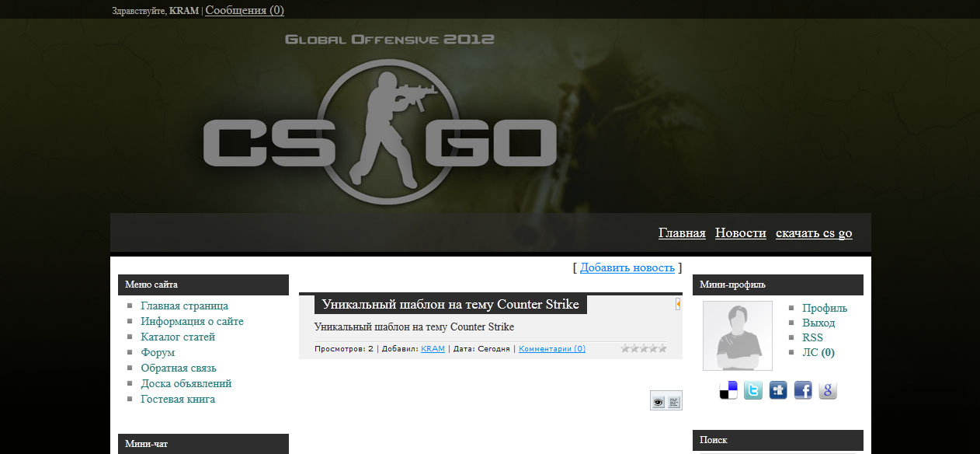Open the news title 'Уникальный шаблон' heading
This screenshot has height=454, width=980.
[450, 304]
